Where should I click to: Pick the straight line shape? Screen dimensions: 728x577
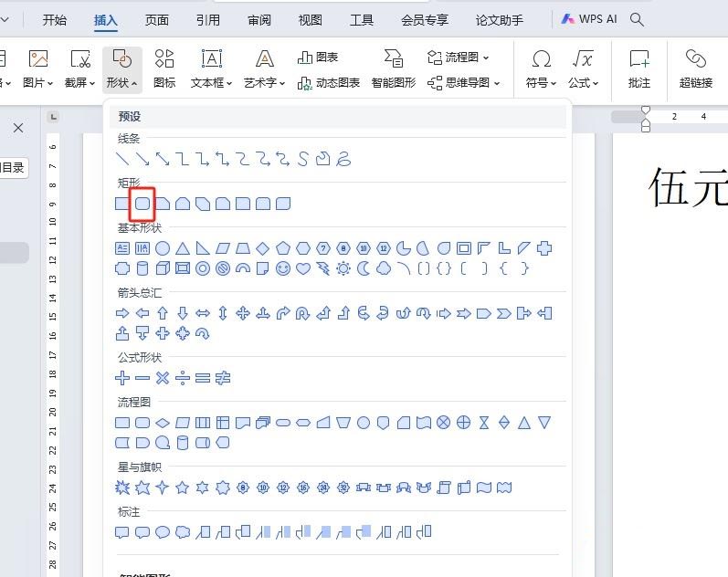click(122, 159)
